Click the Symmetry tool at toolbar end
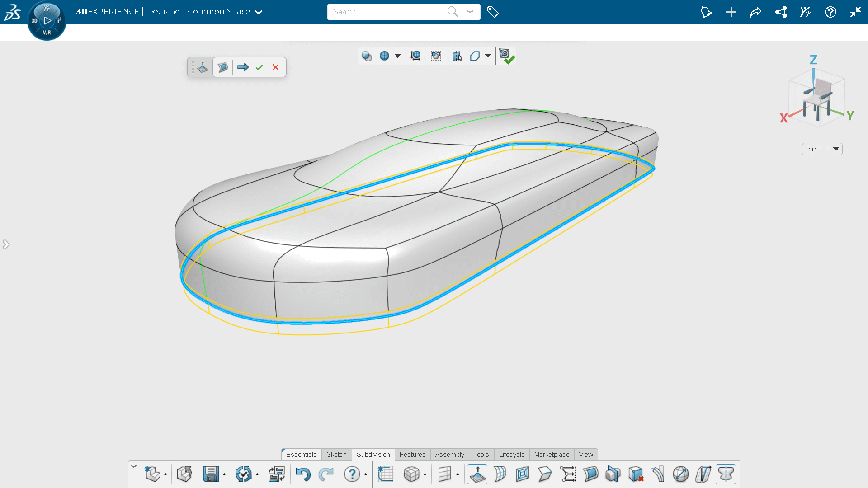The image size is (868, 488). pos(726,474)
